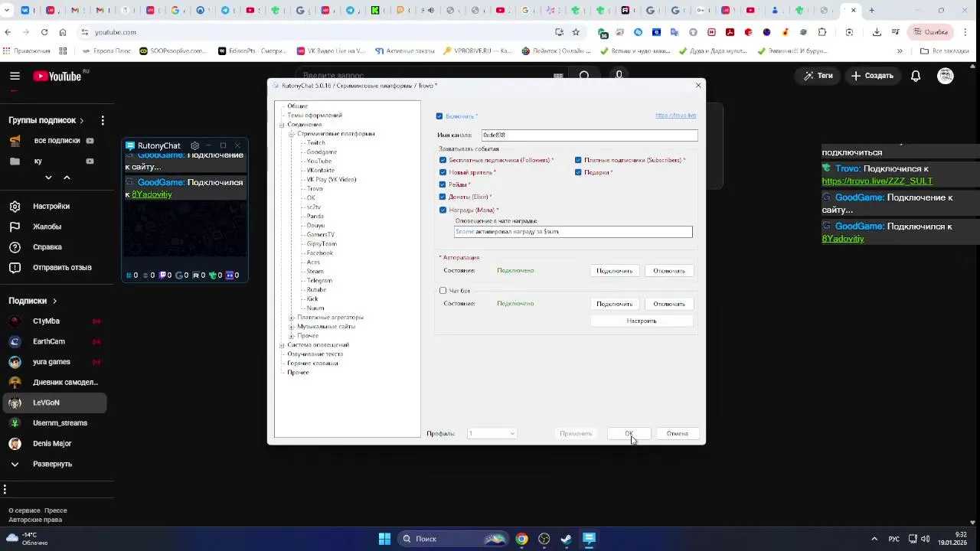
Task: Open Windows Start menu
Action: coord(384,539)
